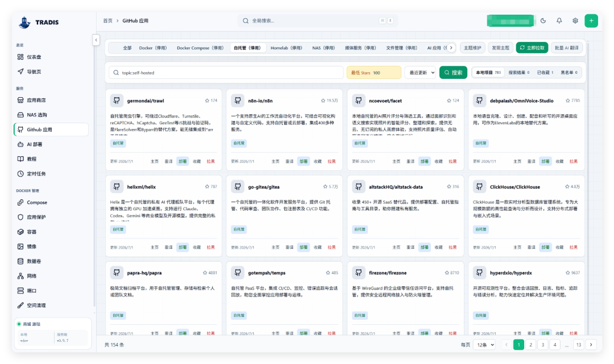
Task: Click GitHub icon of n8n-io/n8n card
Action: 238,101
